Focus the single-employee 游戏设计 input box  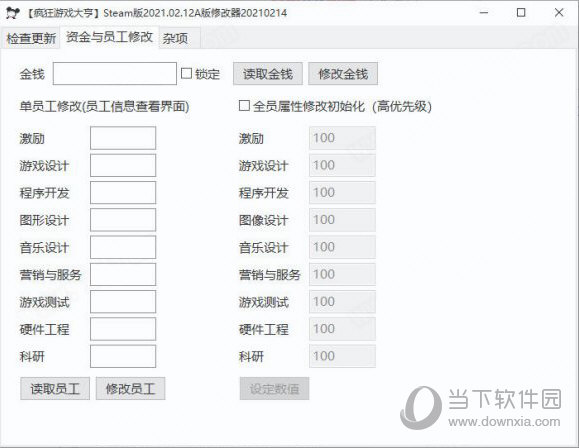coord(123,165)
